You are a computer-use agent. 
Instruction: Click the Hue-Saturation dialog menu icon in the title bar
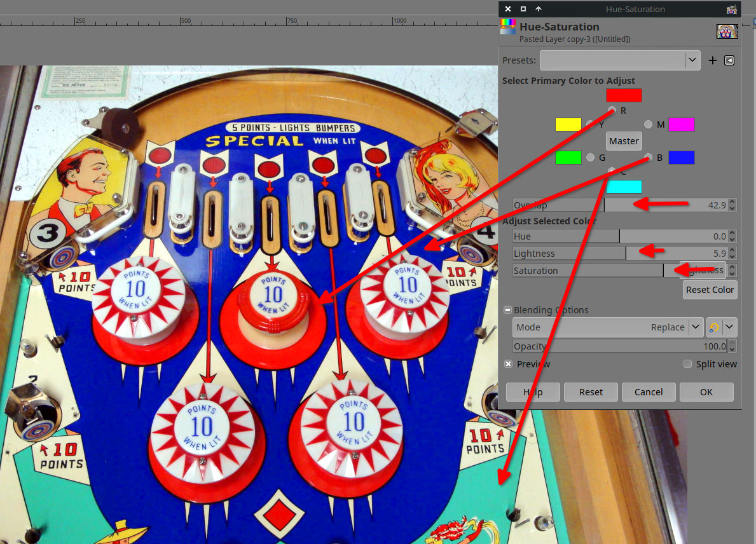tap(731, 9)
